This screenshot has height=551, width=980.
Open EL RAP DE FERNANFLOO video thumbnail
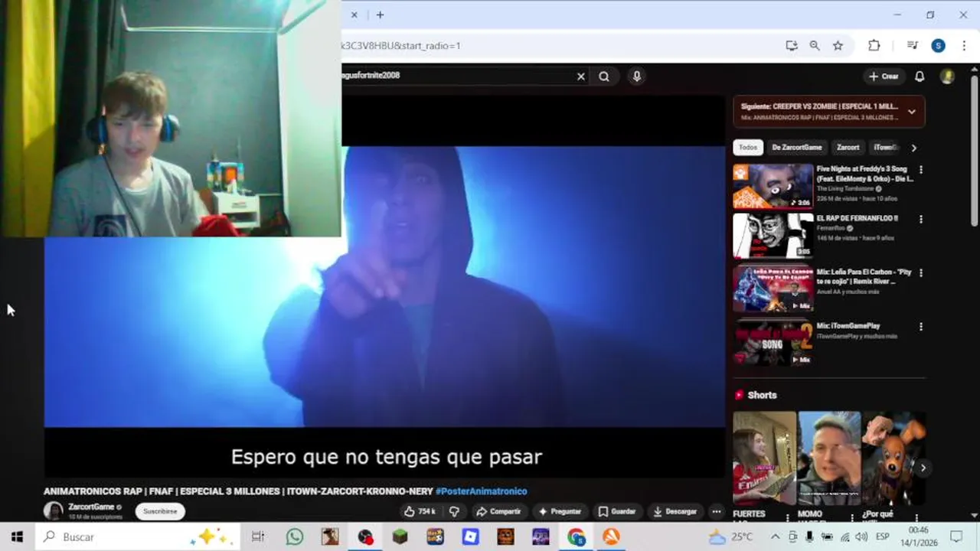tap(773, 235)
